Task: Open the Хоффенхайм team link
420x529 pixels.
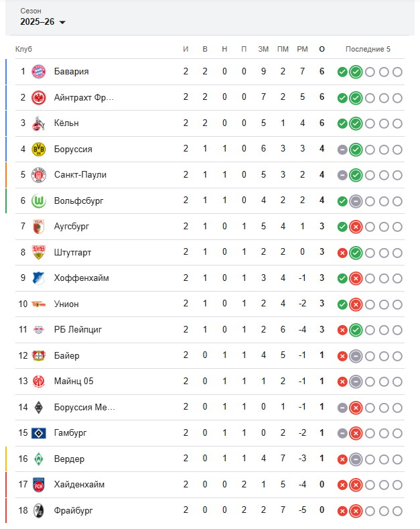Action: tap(82, 278)
